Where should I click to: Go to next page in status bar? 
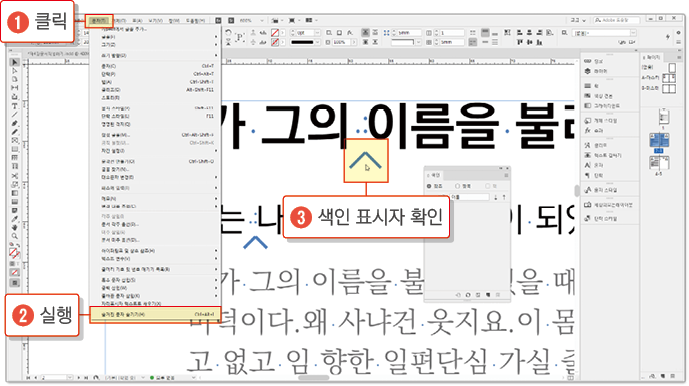click(79, 378)
